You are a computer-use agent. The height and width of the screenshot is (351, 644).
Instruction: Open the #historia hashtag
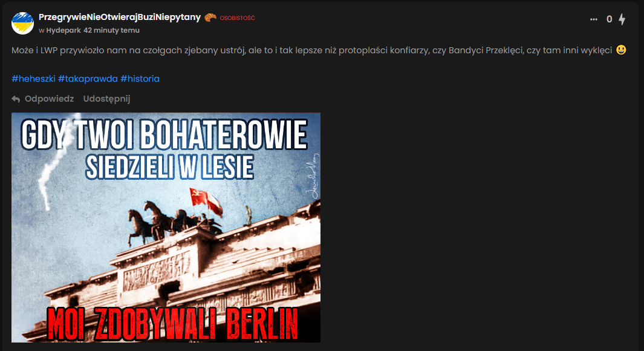pyautogui.click(x=140, y=79)
